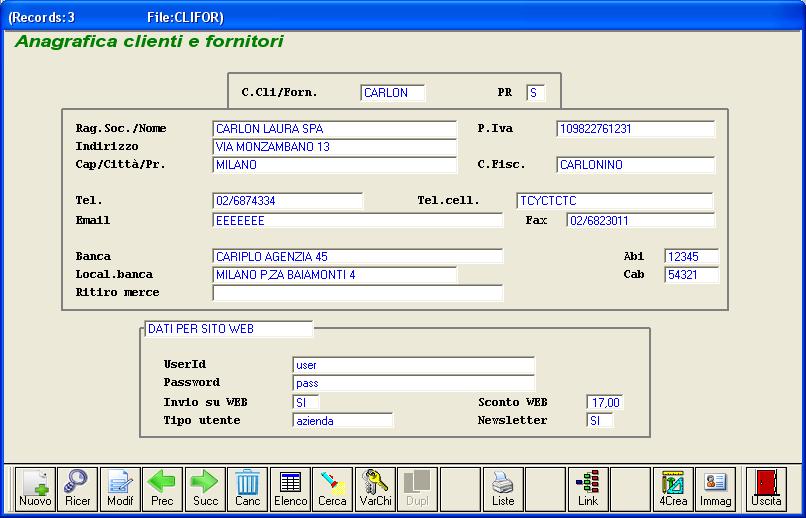Click the Cerca flashlight icon

pyautogui.click(x=332, y=488)
